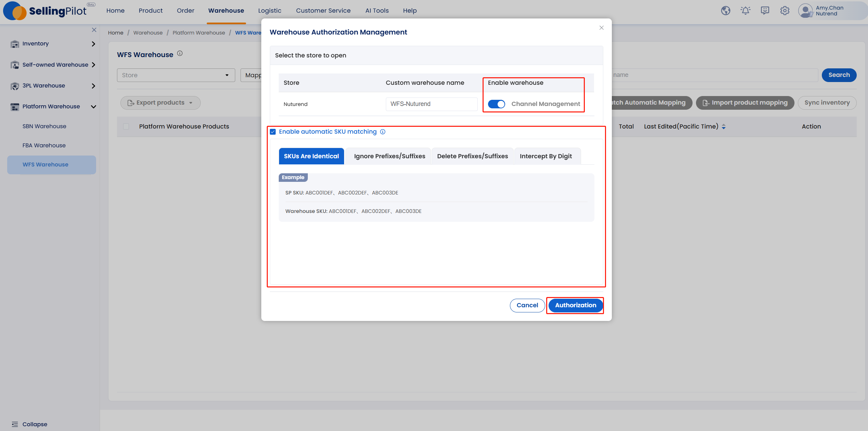This screenshot has height=431, width=868.
Task: Open the Order top menu
Action: pyautogui.click(x=185, y=11)
